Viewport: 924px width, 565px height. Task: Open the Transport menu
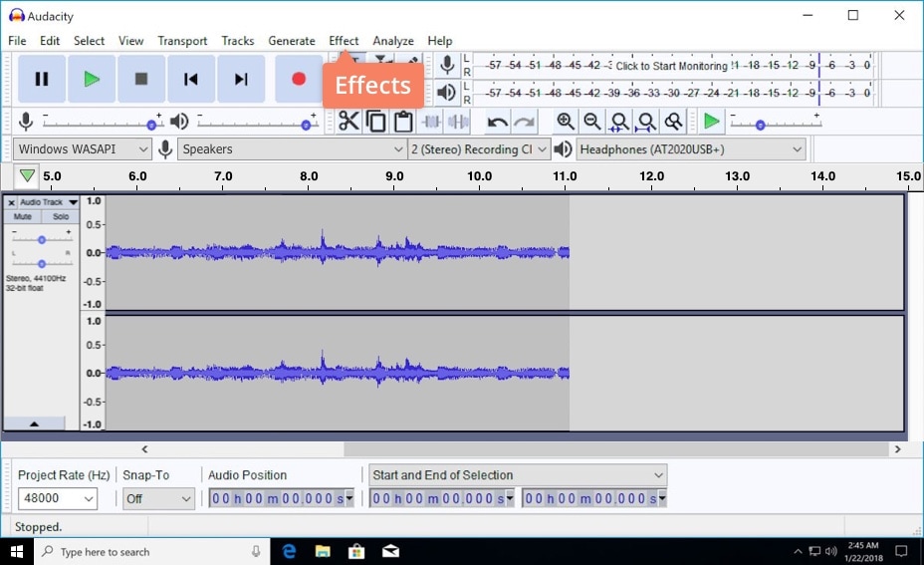click(x=182, y=41)
